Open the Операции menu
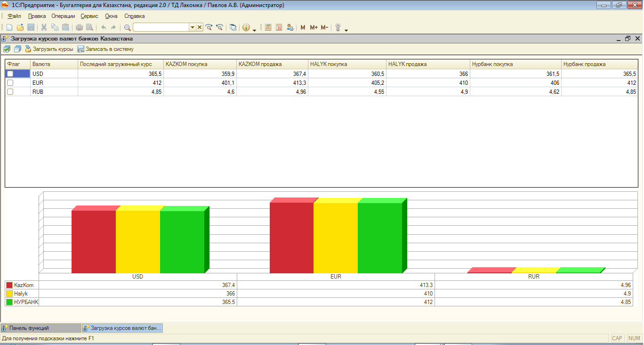Viewport: 644px width, 345px height. pos(63,16)
